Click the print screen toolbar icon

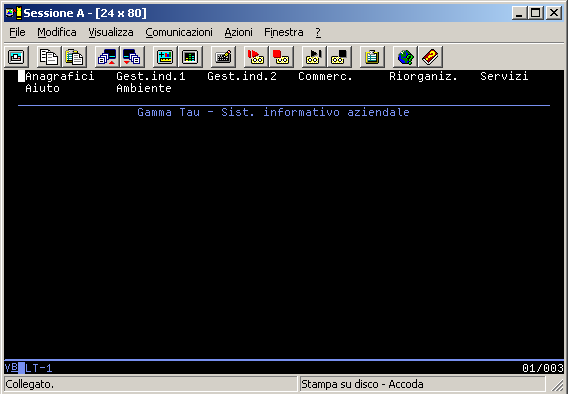pyautogui.click(x=16, y=57)
